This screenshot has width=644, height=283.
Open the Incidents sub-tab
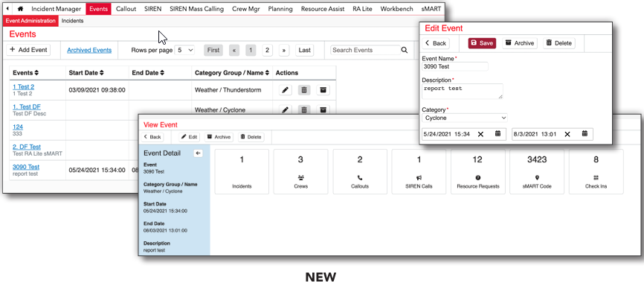click(x=72, y=21)
